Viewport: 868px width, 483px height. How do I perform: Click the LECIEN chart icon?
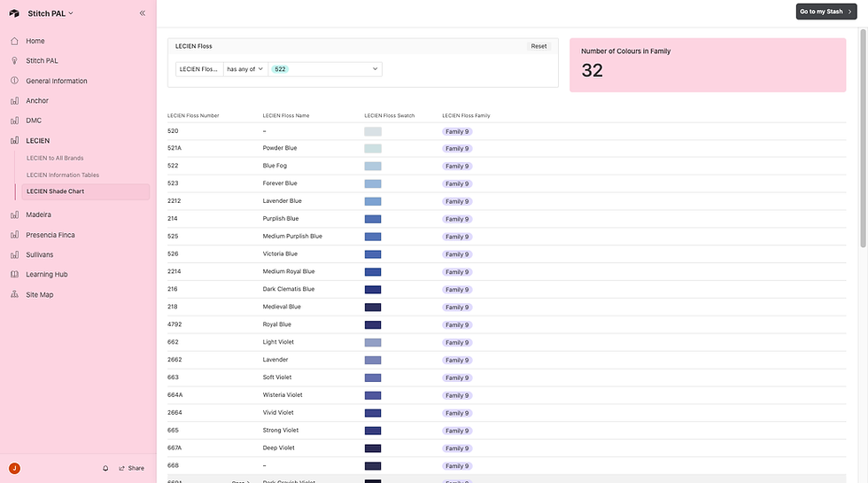point(14,141)
